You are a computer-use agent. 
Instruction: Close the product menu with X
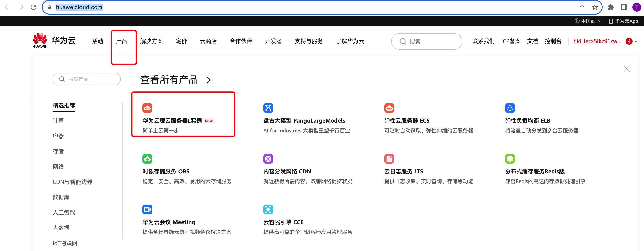626,68
